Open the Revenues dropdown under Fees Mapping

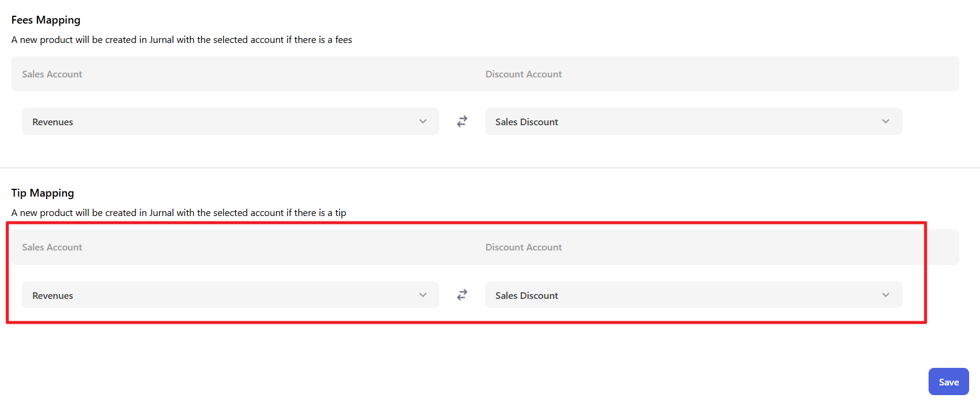230,122
